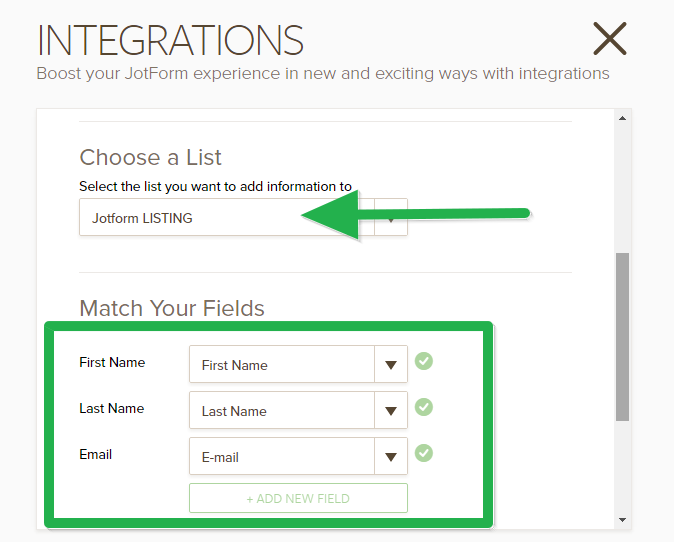This screenshot has width=674, height=542.
Task: Click the scrollbar down arrow
Action: 623,519
